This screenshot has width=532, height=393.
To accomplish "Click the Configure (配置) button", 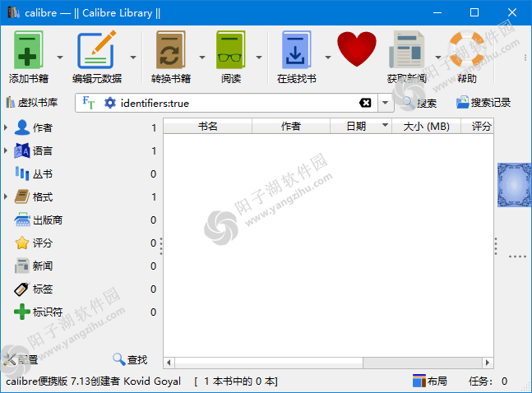I will coord(20,360).
